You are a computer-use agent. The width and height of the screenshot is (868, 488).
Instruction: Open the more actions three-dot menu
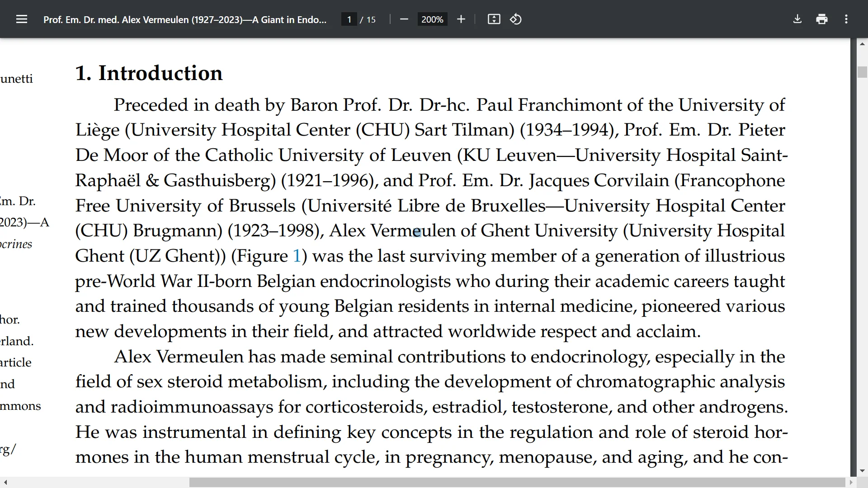click(x=846, y=19)
